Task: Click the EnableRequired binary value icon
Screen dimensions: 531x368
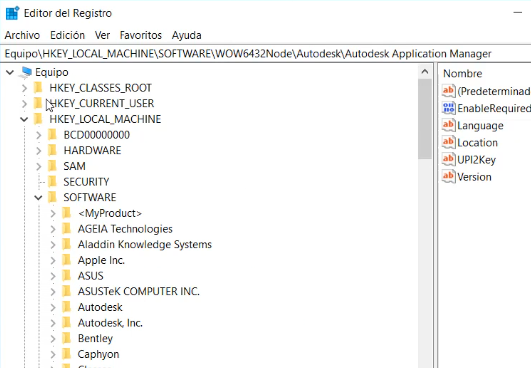Action: point(448,108)
